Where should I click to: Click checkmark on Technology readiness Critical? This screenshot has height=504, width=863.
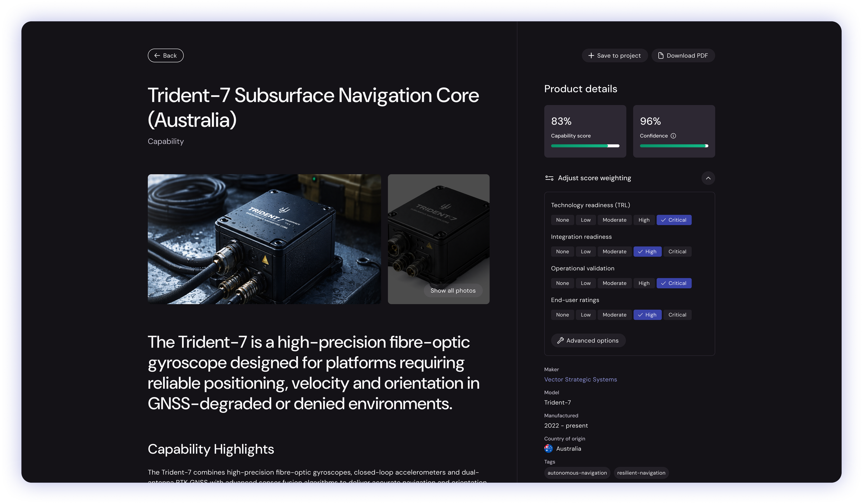pos(663,220)
